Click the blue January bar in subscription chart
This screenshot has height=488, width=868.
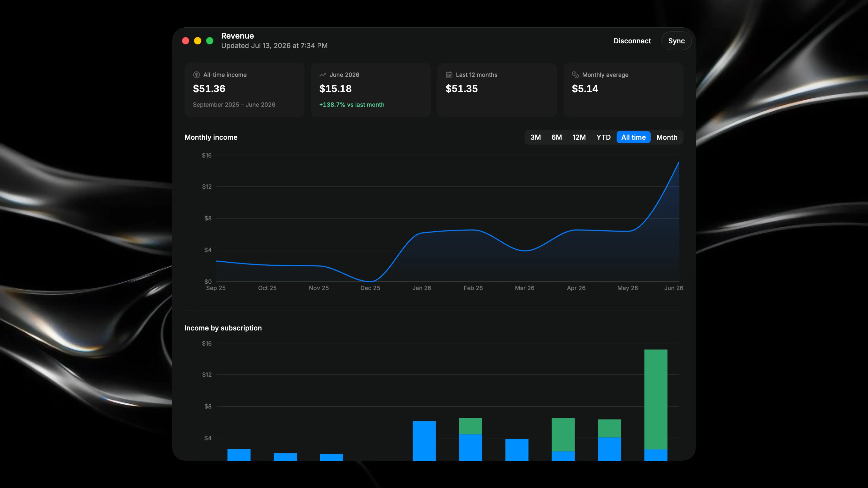coord(424,441)
